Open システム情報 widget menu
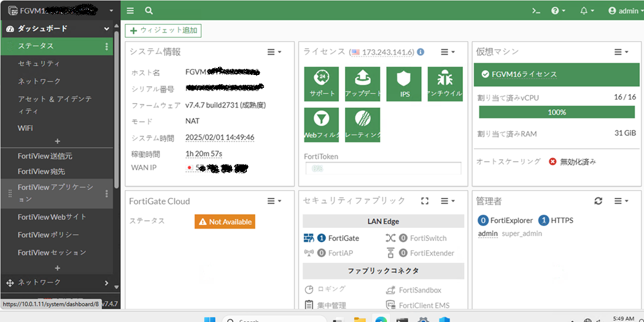Viewport: 644px width, 322px height. (x=274, y=52)
